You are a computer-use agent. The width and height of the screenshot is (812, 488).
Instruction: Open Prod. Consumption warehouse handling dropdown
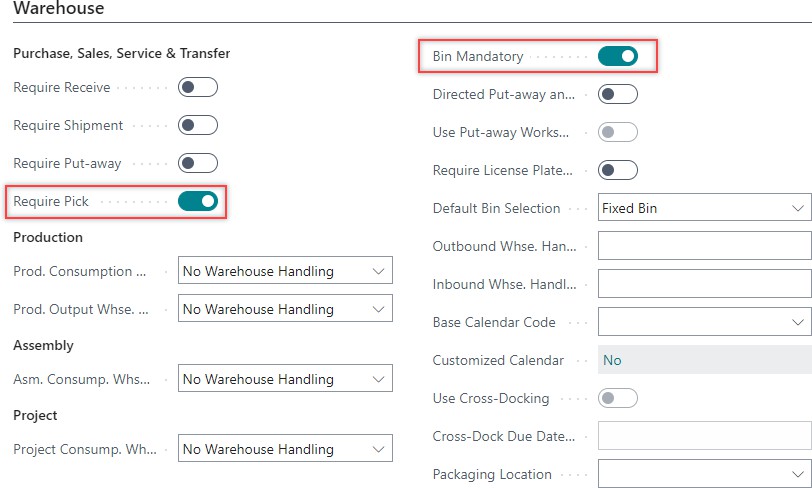point(285,271)
